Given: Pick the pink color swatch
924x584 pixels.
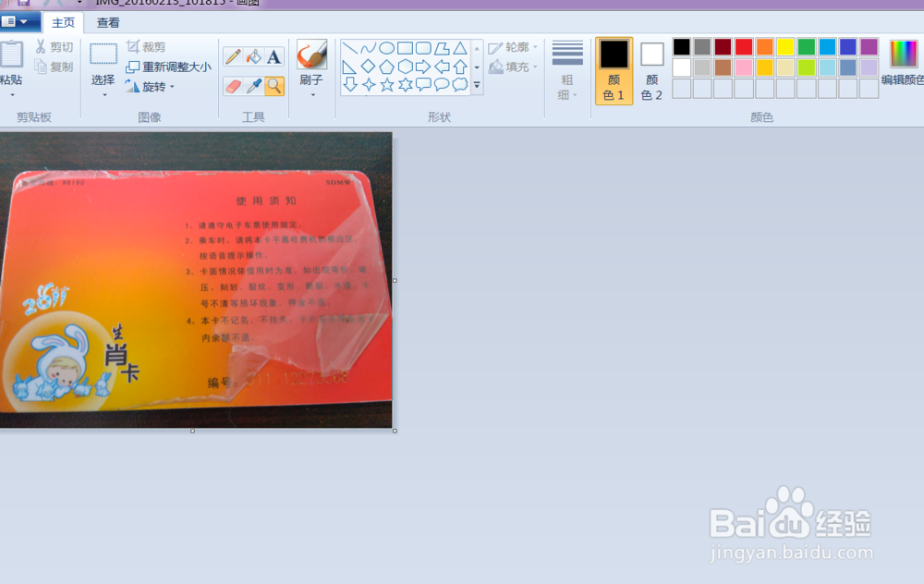Looking at the screenshot, I should (x=744, y=67).
